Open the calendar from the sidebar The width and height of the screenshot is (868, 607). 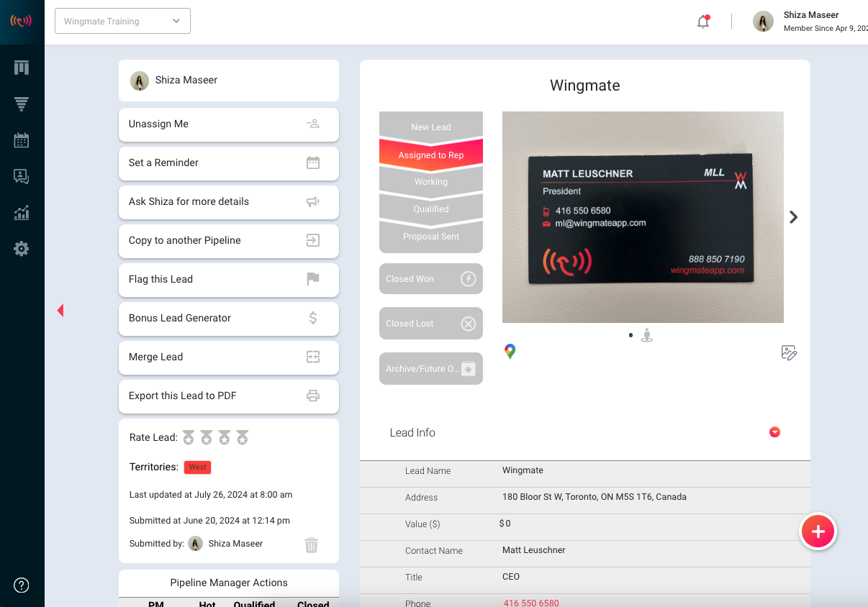[22, 140]
